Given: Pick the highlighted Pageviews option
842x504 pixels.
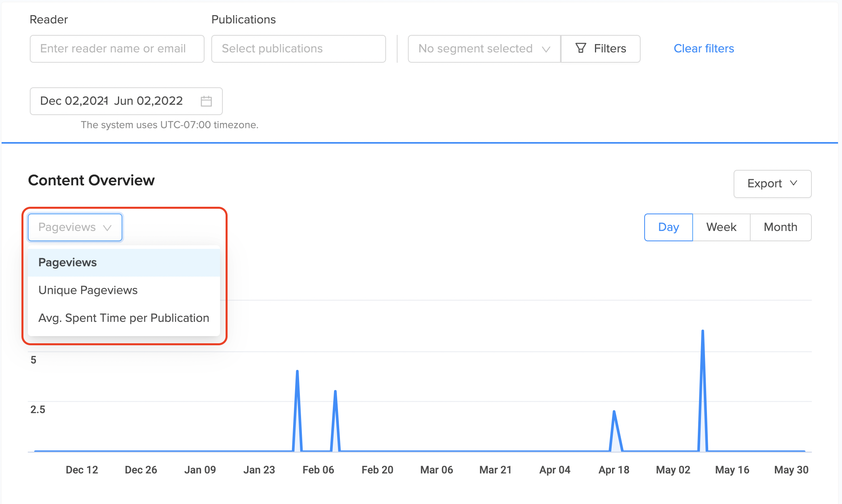Looking at the screenshot, I should tap(68, 262).
